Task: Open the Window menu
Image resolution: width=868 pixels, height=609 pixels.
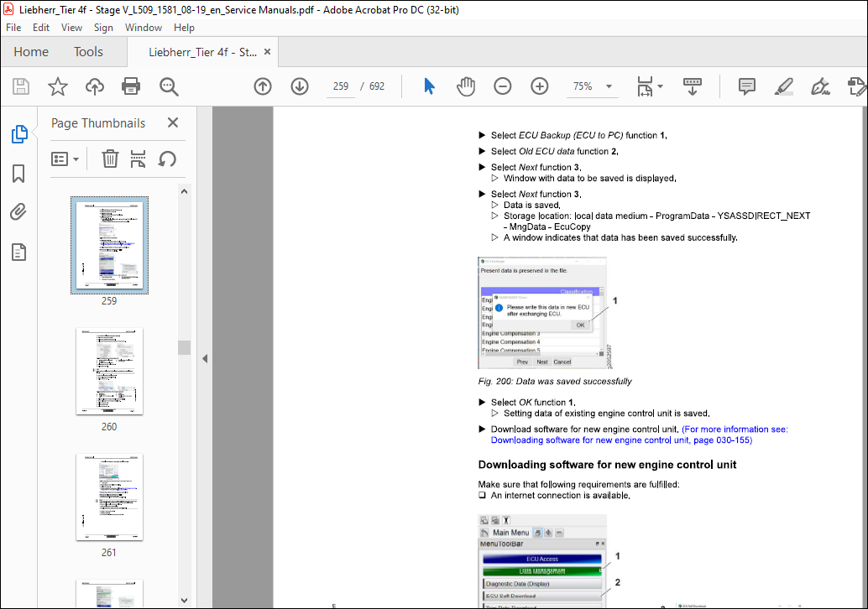Action: tap(144, 28)
